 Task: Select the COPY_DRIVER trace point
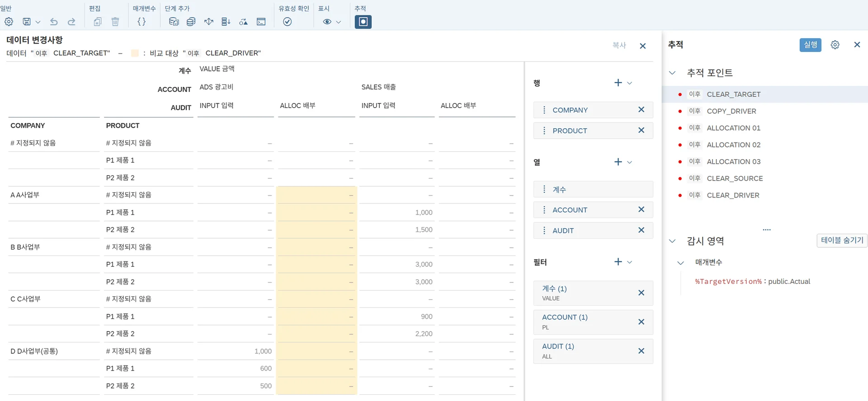pyautogui.click(x=731, y=111)
